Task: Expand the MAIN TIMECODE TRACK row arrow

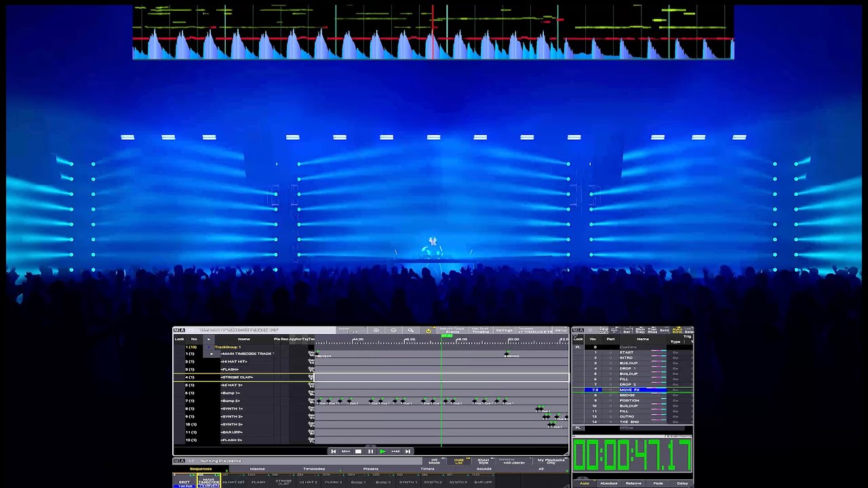Action: (x=212, y=354)
